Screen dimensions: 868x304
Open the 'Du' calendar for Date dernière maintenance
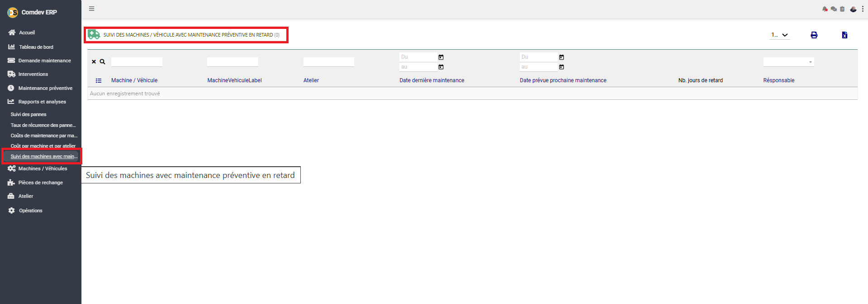click(x=441, y=57)
